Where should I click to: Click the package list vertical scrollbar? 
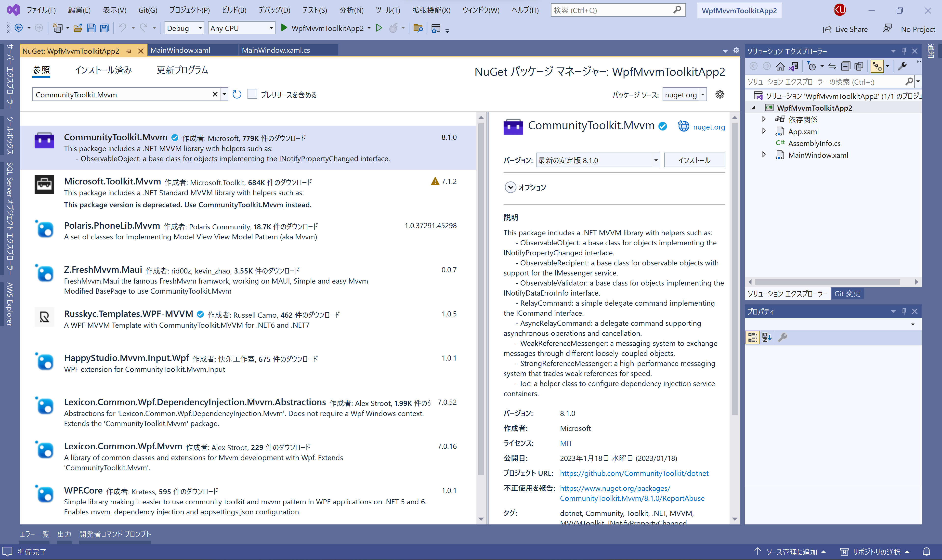point(481,298)
